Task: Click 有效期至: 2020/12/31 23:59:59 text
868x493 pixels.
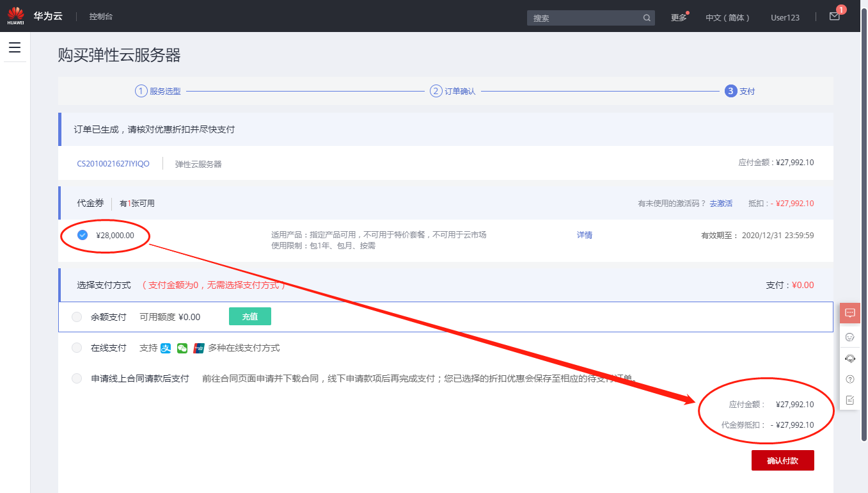Action: coord(757,235)
